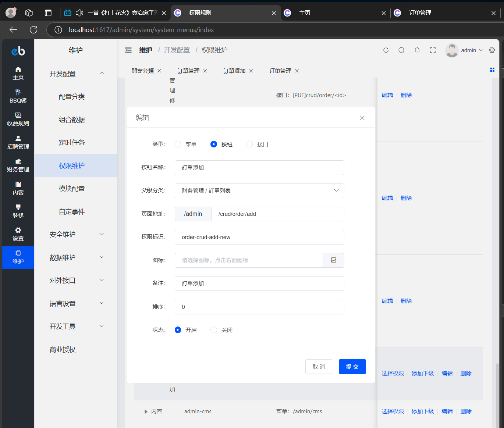Viewport: 504px width, 428px height.
Task: Close the 訂單添加 page tab
Action: pos(251,71)
